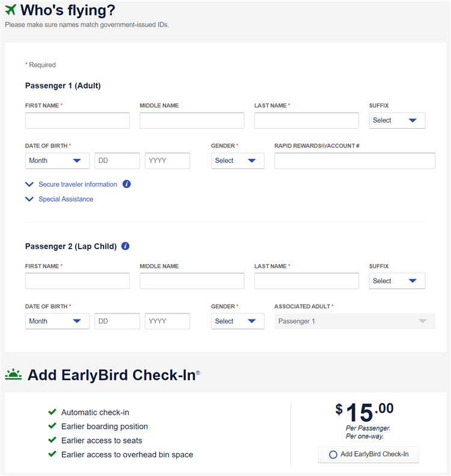451x476 pixels.
Task: Expand Secure traveler information section
Action: pos(78,184)
